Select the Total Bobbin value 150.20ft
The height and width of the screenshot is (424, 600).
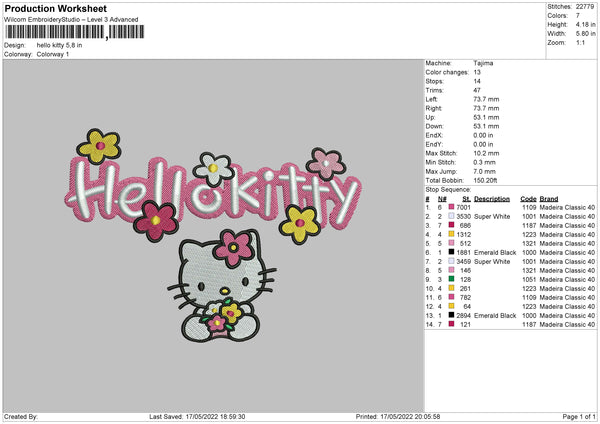click(x=485, y=180)
